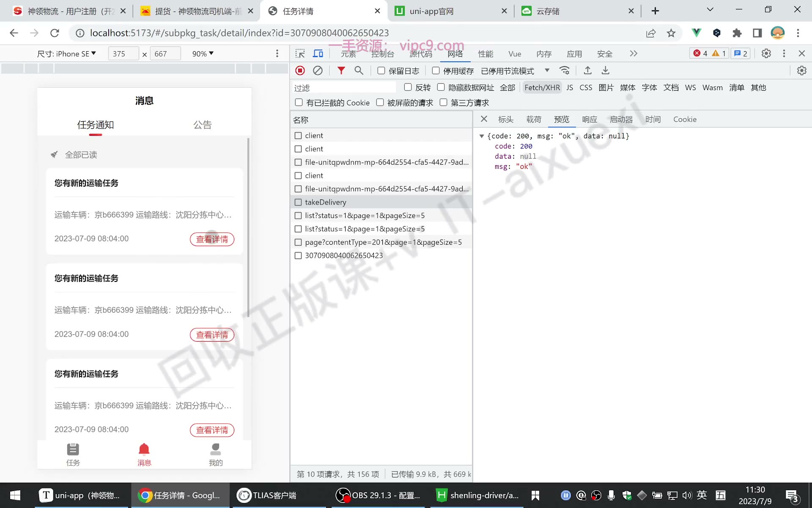Screen dimensions: 812x508
Task: Open the Chrome tab search chevron
Action: tap(710, 10)
